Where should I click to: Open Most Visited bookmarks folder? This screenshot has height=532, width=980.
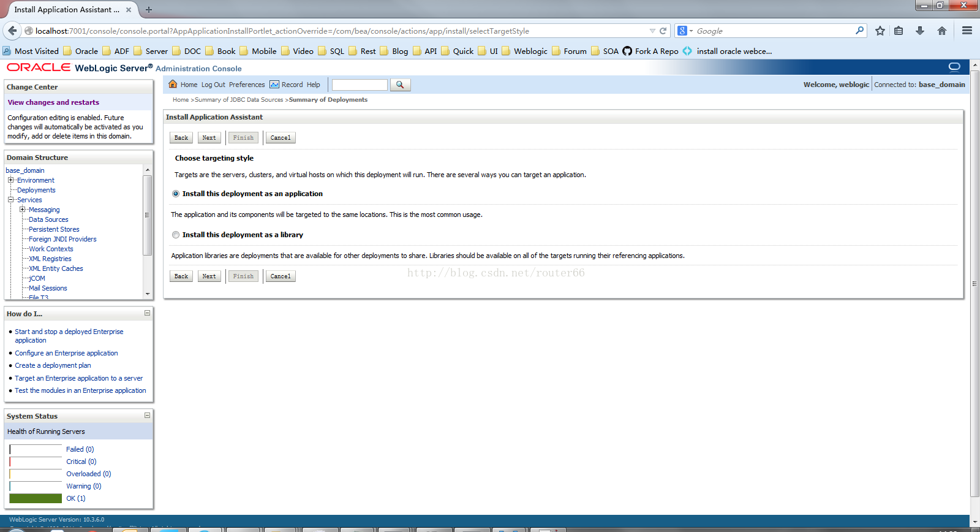tap(31, 51)
